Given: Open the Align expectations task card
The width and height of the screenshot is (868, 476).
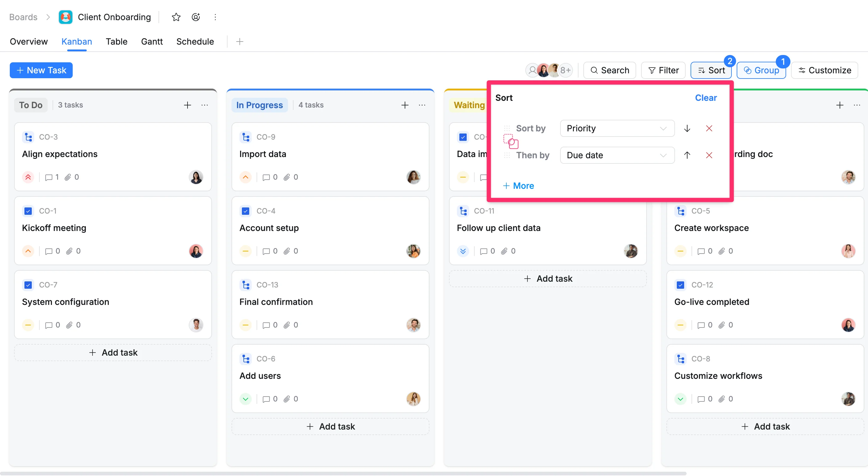Looking at the screenshot, I should [113, 157].
